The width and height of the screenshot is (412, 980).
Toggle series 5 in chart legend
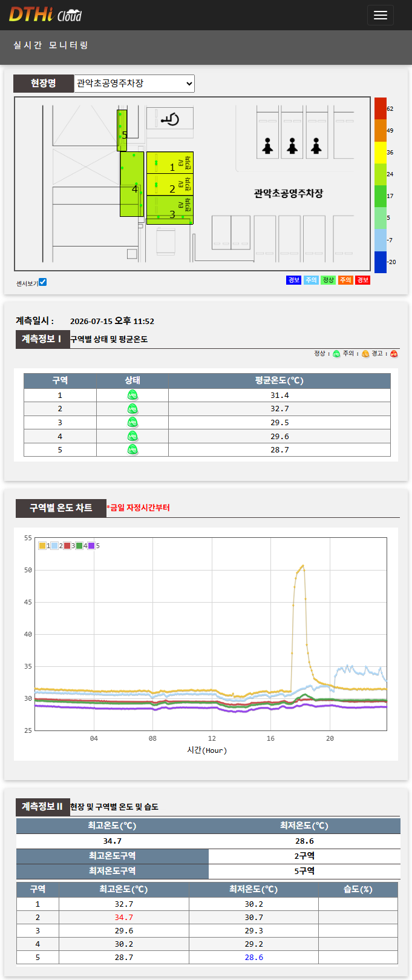91,546
